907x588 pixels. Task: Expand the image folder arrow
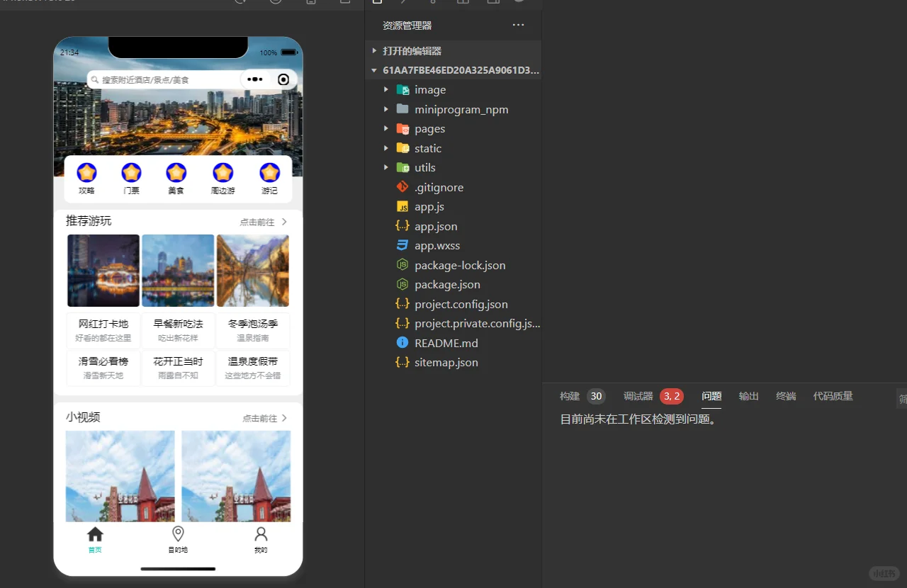click(x=385, y=90)
